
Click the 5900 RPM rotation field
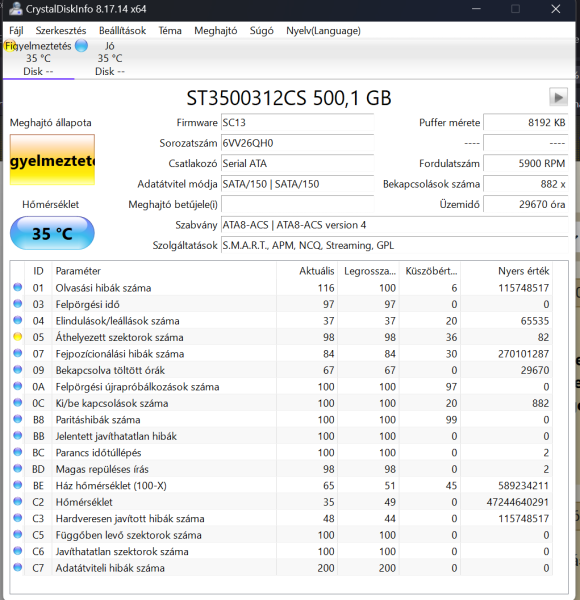tap(526, 163)
